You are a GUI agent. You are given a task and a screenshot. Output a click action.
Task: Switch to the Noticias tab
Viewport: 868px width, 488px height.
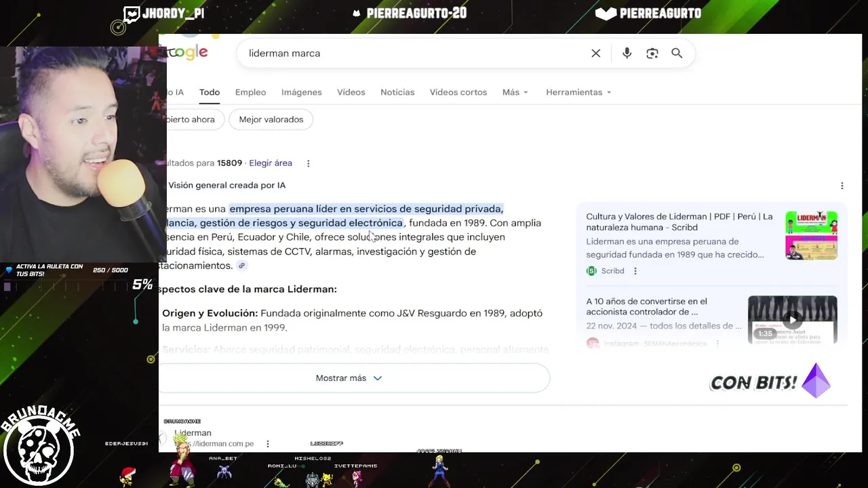point(397,92)
